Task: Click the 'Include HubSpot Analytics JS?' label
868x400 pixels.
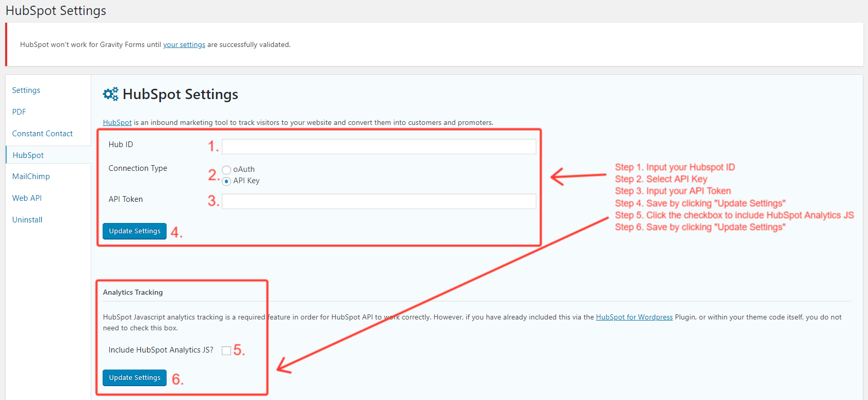Action: click(x=161, y=350)
